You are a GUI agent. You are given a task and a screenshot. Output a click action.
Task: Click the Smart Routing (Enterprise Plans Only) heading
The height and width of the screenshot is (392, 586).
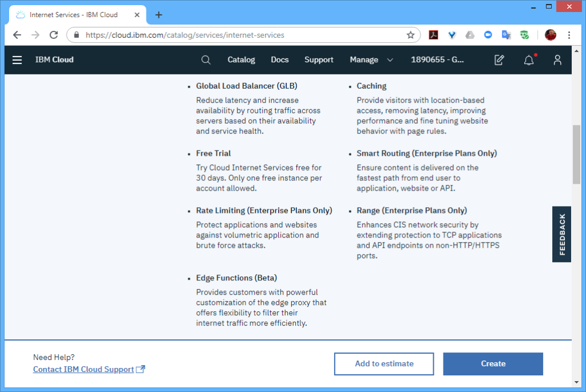click(x=427, y=153)
